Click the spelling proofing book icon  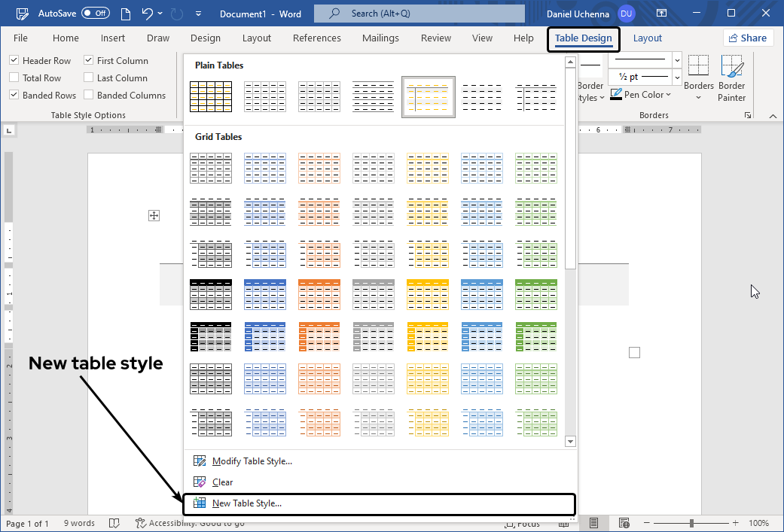coord(114,523)
